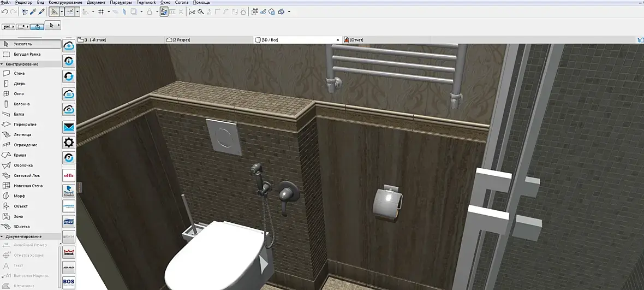Activate the Морф tool

(x=31, y=196)
